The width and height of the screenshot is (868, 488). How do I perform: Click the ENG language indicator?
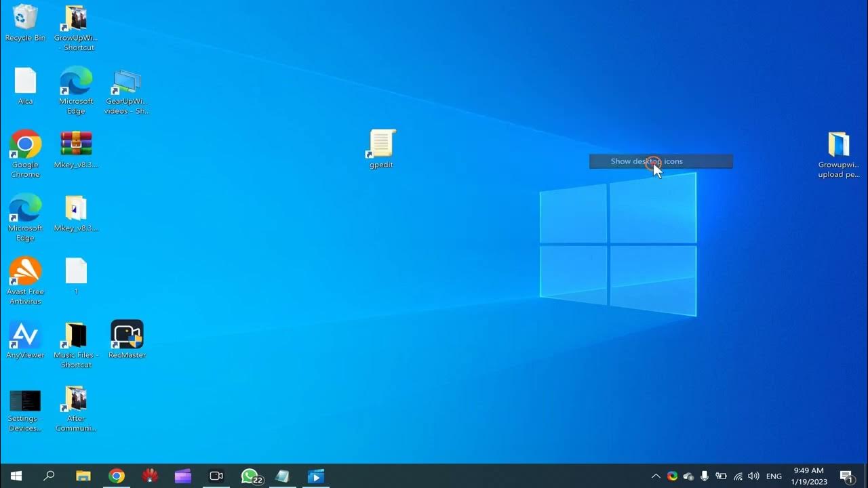774,476
